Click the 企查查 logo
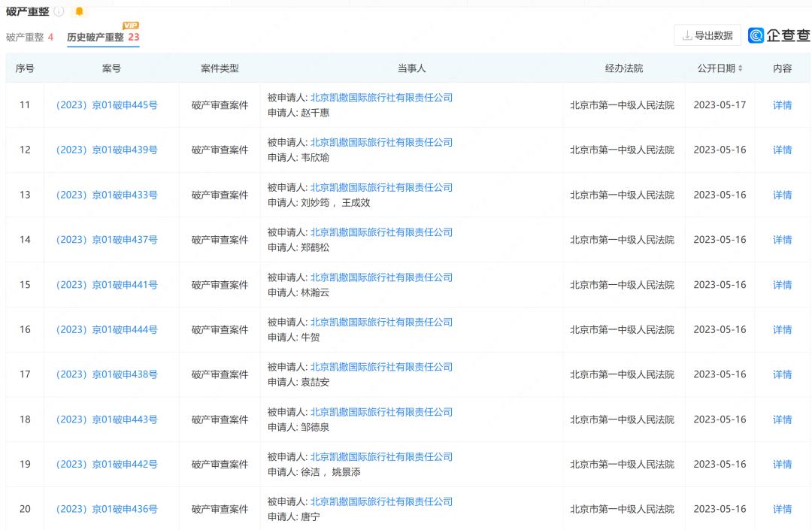The height and width of the screenshot is (530, 812). point(779,35)
